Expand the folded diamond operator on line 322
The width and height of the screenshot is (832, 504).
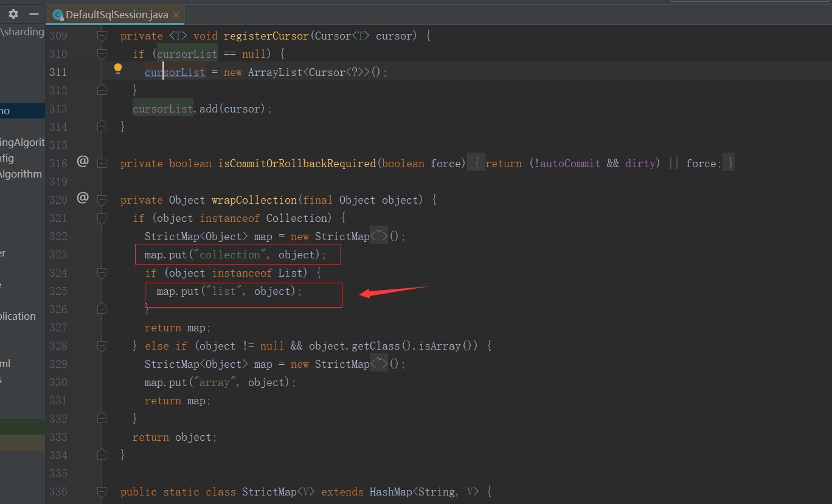[378, 236]
